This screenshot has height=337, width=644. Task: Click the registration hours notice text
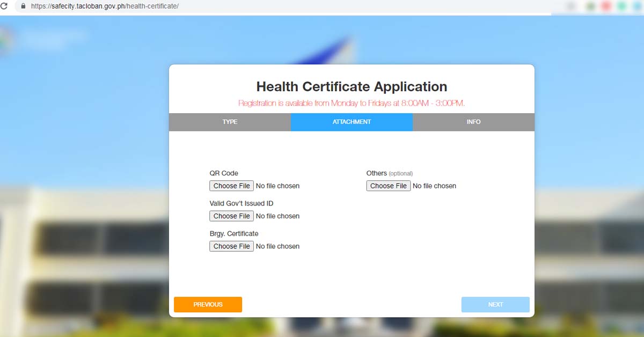click(352, 102)
